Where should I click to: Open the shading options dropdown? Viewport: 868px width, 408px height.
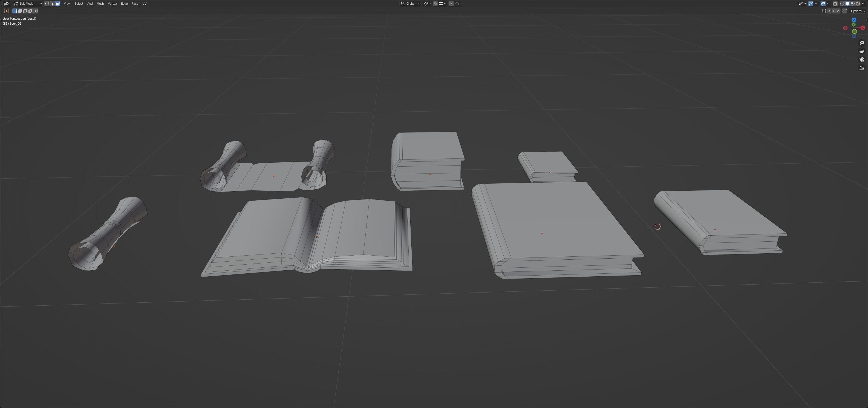863,3
